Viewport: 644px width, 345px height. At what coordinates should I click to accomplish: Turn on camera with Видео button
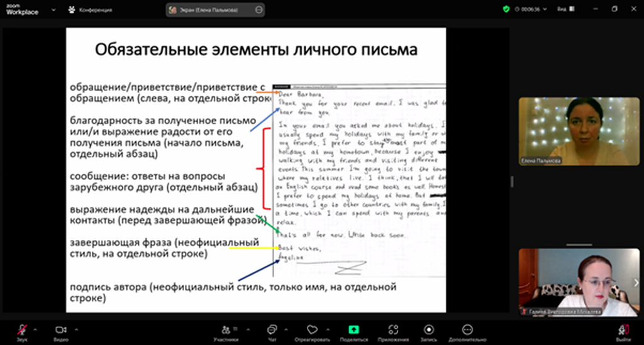click(60, 329)
